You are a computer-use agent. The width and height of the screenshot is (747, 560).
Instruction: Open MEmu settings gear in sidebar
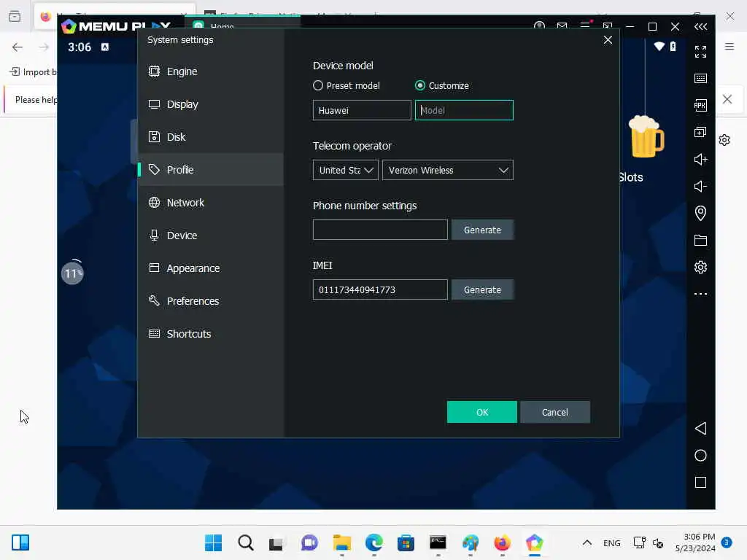point(700,267)
